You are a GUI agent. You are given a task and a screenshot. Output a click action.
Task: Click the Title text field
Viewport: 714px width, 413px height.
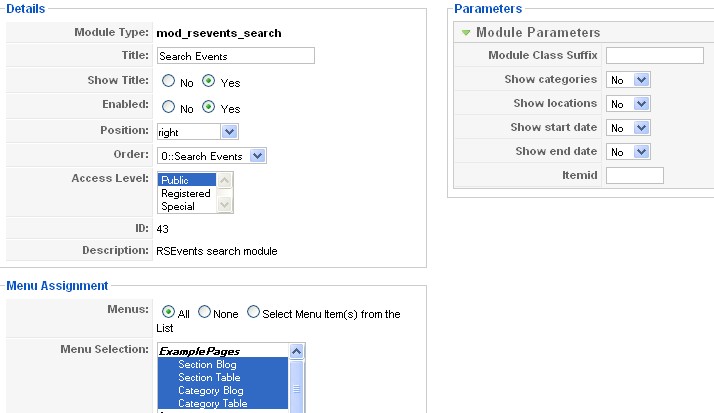(x=235, y=56)
